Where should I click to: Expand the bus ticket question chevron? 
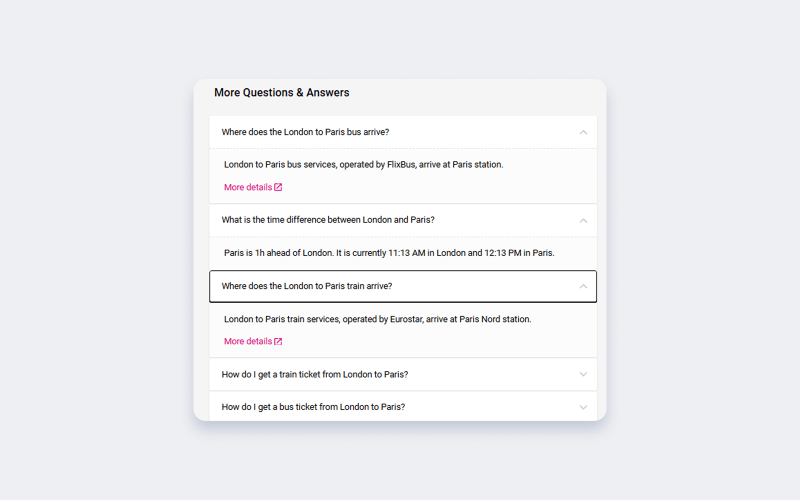pyautogui.click(x=583, y=407)
